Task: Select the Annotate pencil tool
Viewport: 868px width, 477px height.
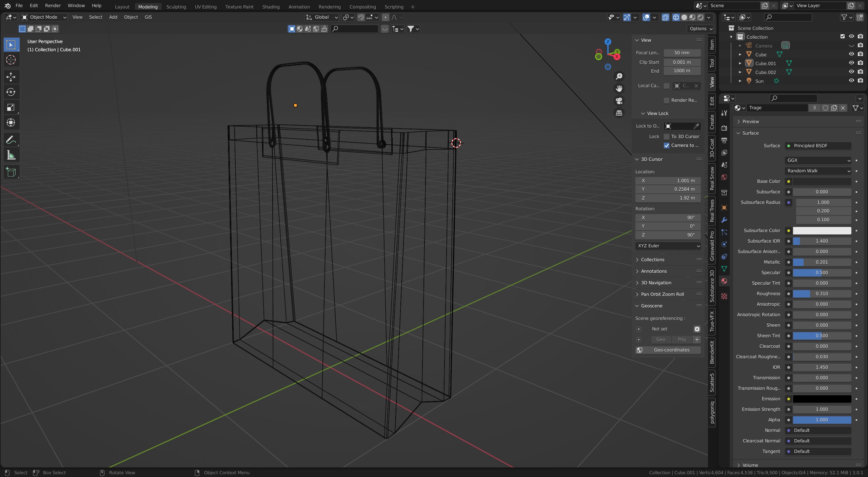Action: (11, 140)
